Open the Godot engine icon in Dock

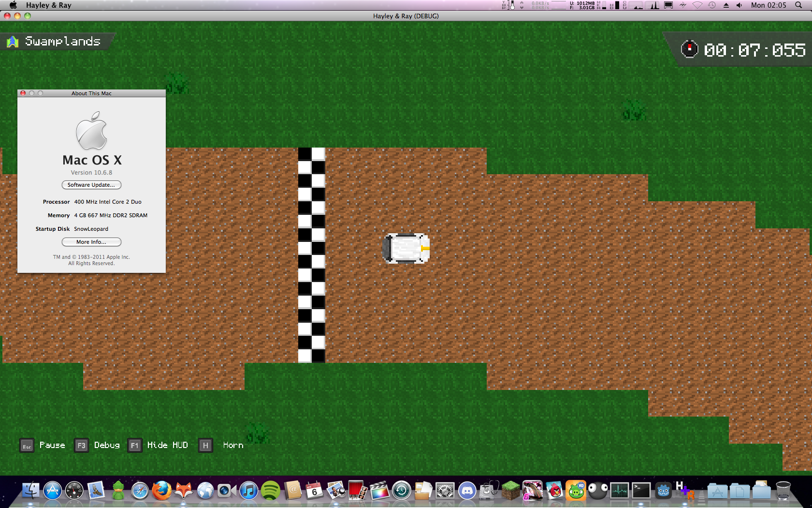pos(663,491)
